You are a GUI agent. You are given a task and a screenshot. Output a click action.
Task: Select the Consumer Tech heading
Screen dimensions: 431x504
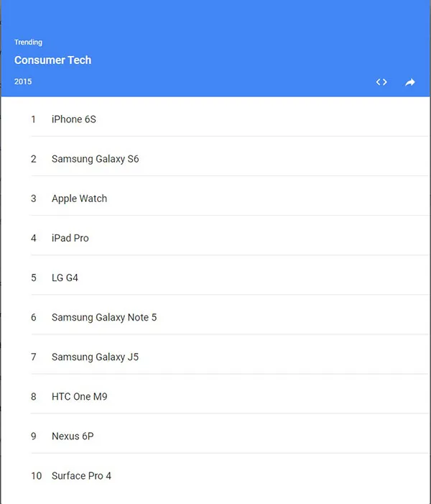click(x=52, y=60)
